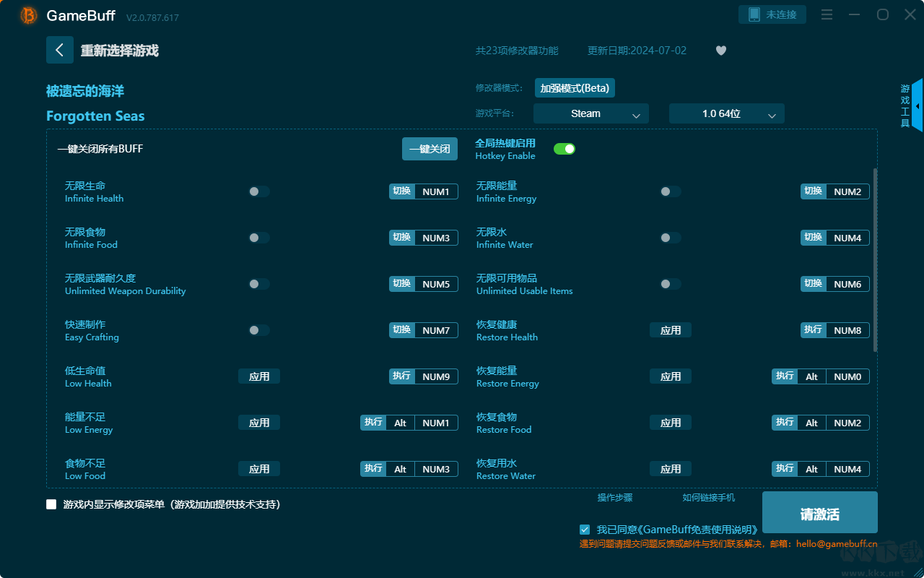Open the 1.0 64位 version dropdown

(x=726, y=113)
